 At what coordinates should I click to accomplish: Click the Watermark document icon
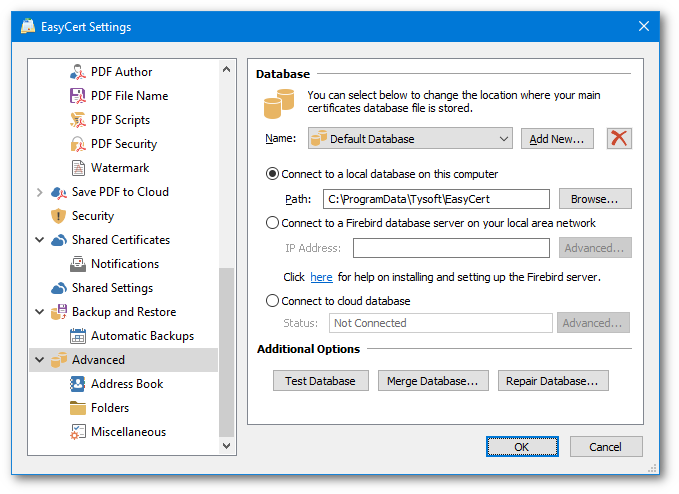tap(78, 168)
